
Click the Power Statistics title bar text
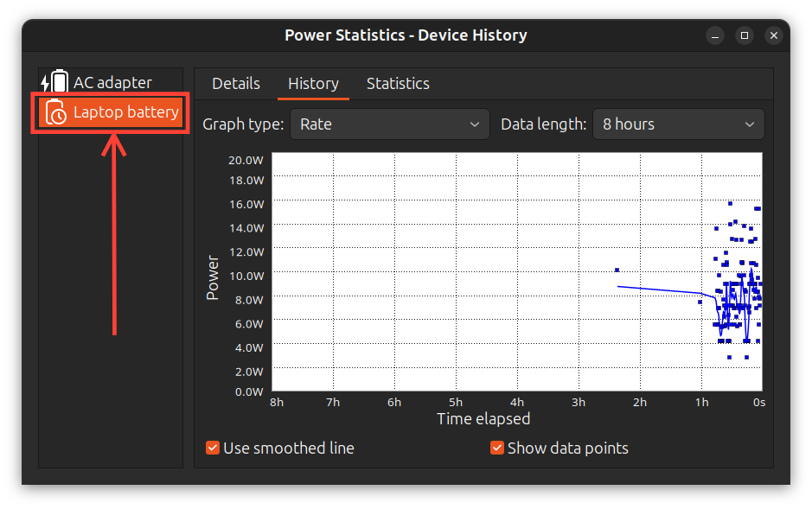[x=406, y=35]
